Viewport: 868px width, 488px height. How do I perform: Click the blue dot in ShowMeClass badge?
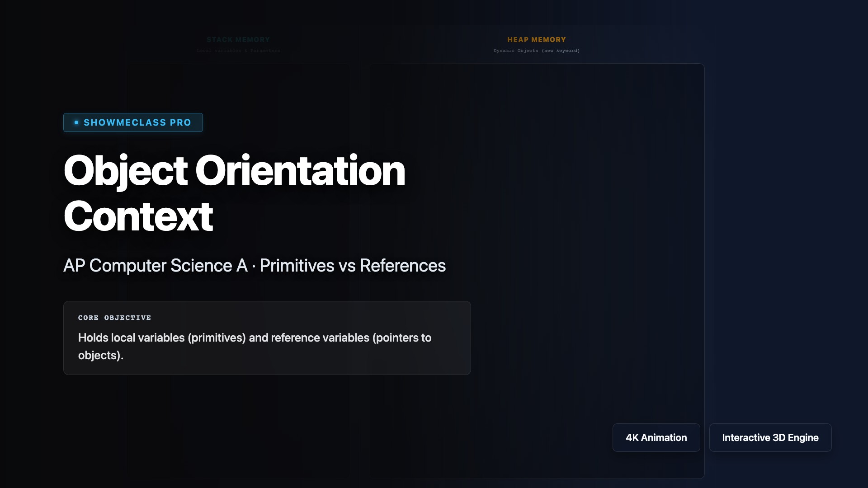click(76, 122)
